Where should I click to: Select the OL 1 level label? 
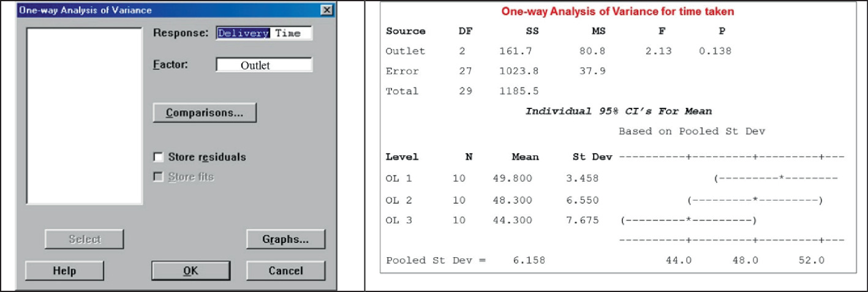(x=399, y=179)
